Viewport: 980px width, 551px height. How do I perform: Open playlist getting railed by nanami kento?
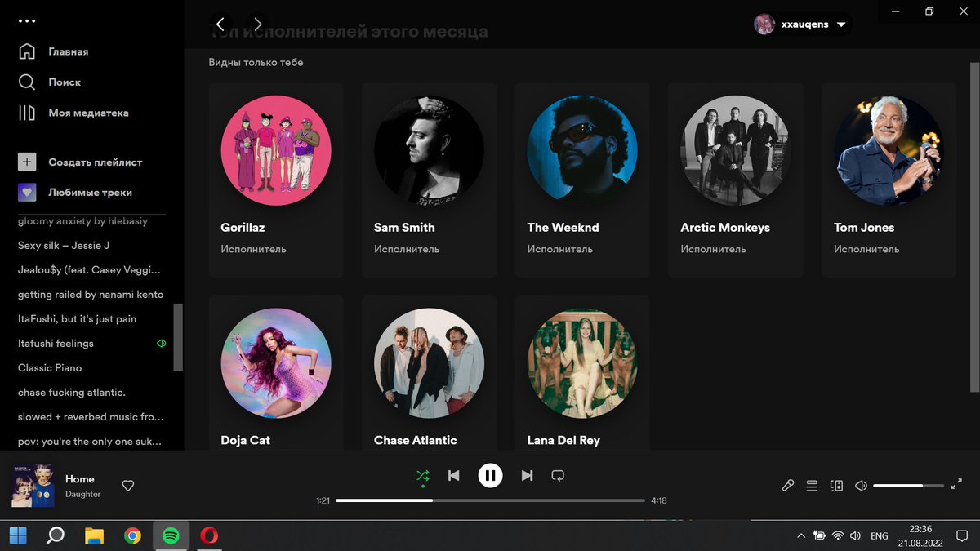click(x=91, y=295)
